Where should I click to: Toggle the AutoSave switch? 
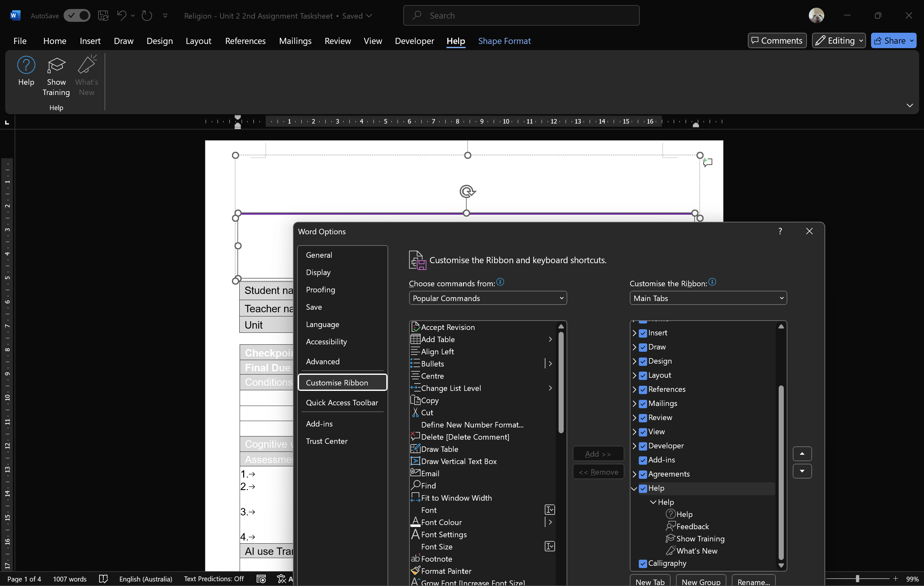point(77,15)
